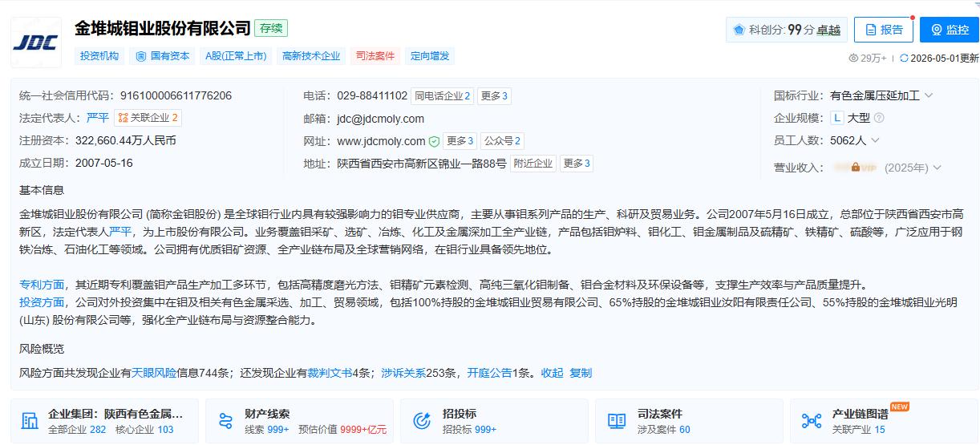
Task: Expand the 营业收入 (2025年) dropdown
Action: pyautogui.click(x=937, y=168)
